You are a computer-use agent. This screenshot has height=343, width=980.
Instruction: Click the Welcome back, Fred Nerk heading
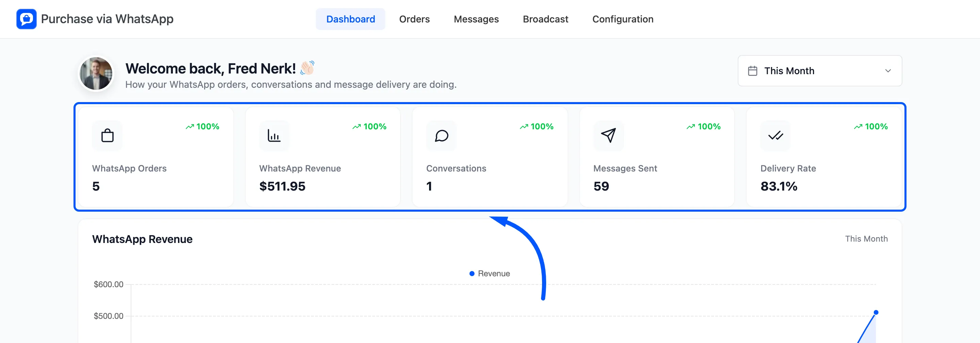click(x=210, y=68)
